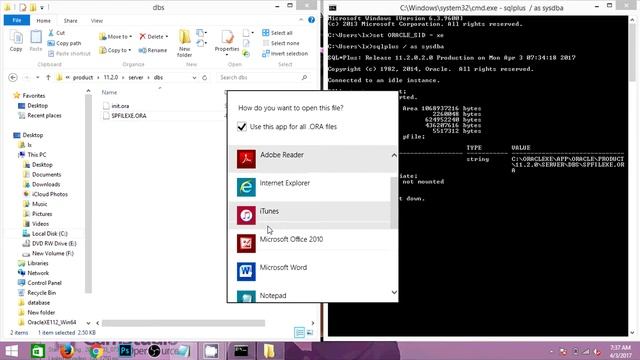The image size is (640, 360).
Task: Open the File tab
Action: (17, 20)
